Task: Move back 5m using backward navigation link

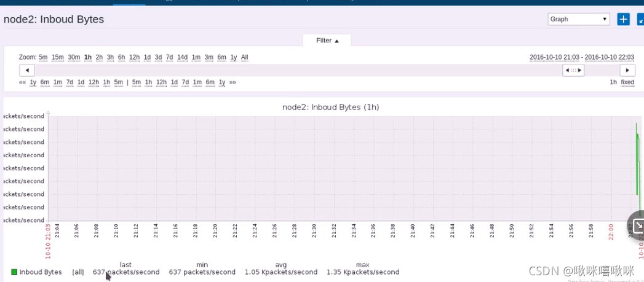Action: 118,82
